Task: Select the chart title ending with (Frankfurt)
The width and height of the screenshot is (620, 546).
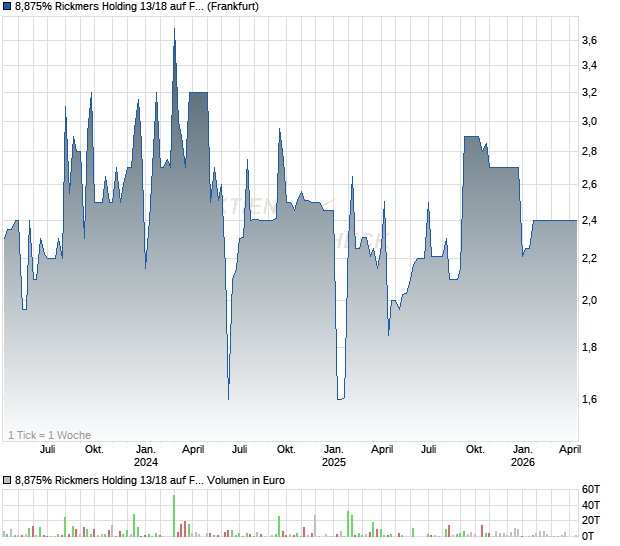Action: tap(137, 6)
